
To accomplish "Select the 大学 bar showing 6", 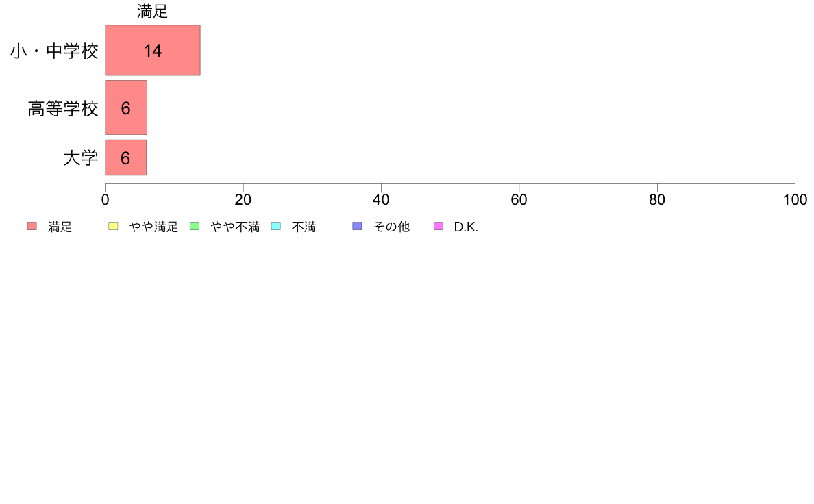I will pyautogui.click(x=125, y=157).
